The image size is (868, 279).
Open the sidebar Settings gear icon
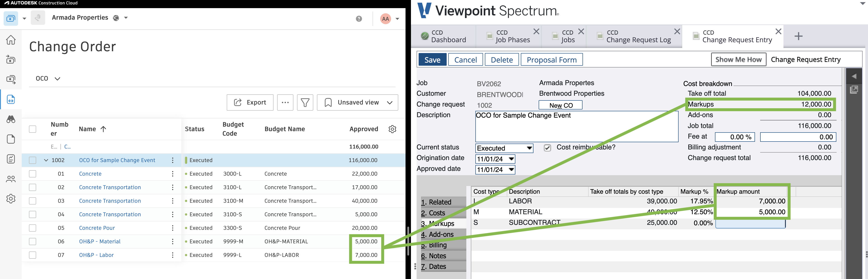point(11,199)
